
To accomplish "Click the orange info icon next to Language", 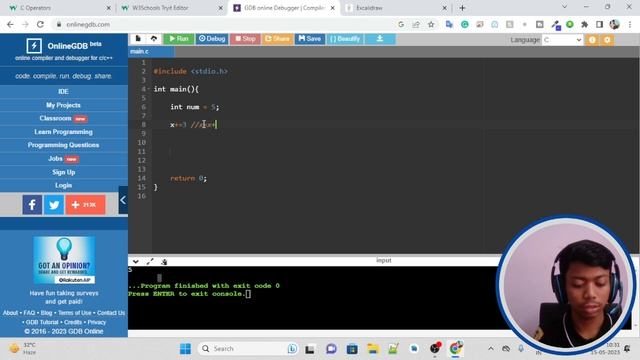I will click(x=592, y=40).
